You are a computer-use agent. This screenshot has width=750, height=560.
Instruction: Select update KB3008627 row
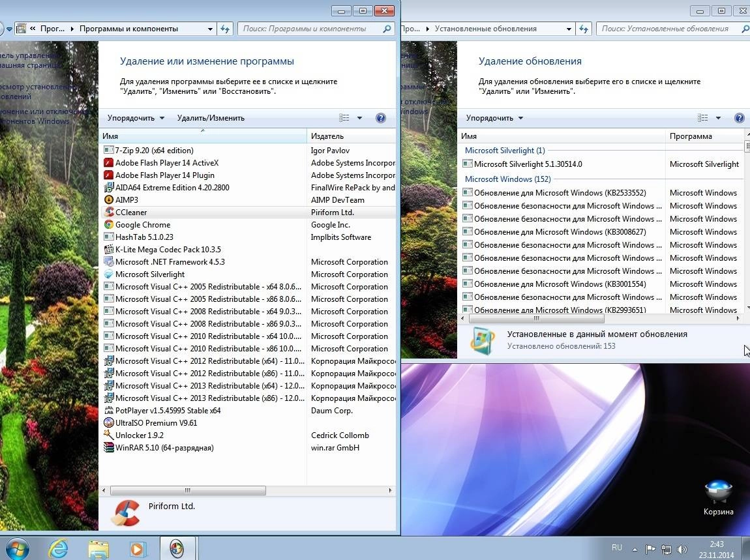coord(603,232)
